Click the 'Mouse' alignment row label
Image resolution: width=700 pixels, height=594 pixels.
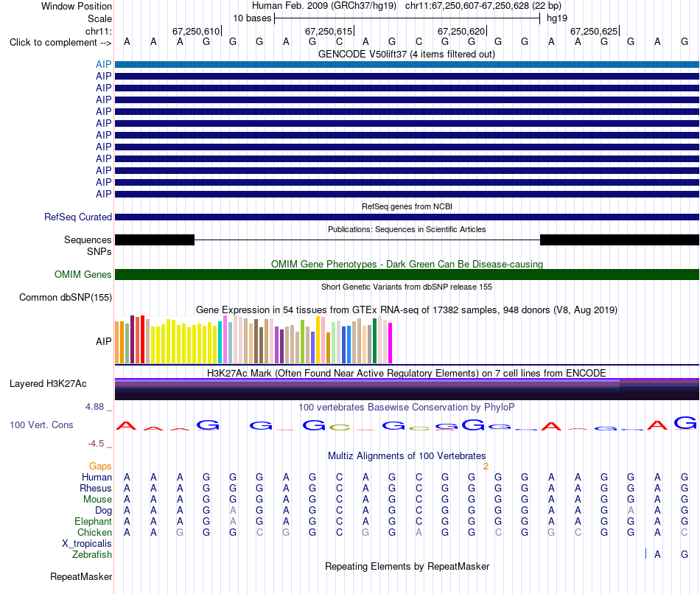coord(97,500)
